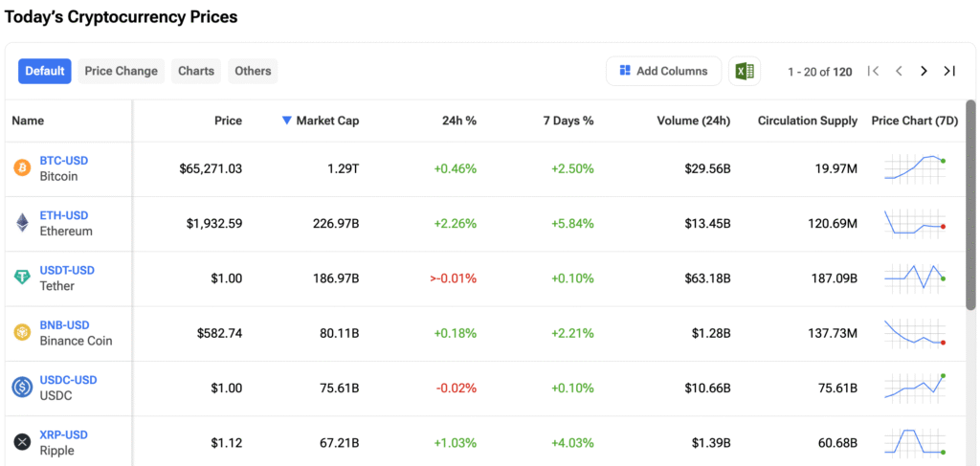Click the vertical table scrollbar

[x=970, y=205]
